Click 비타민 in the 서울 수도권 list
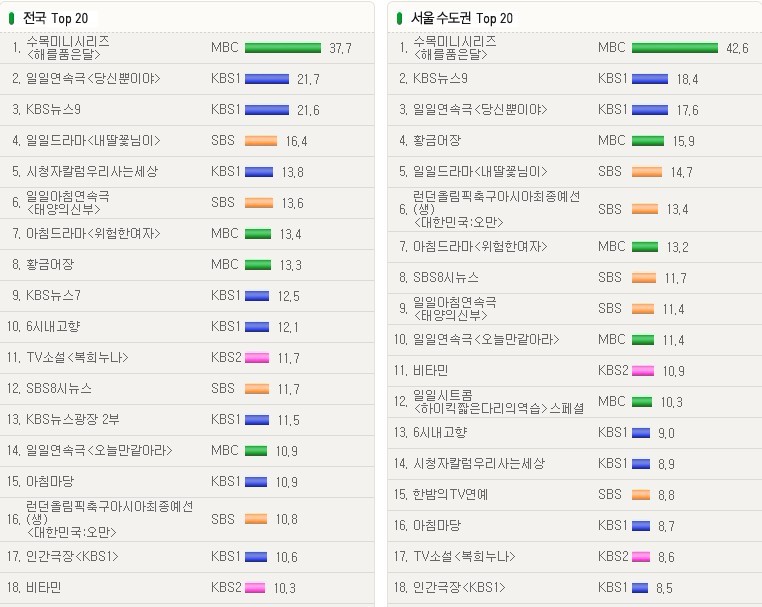 431,371
